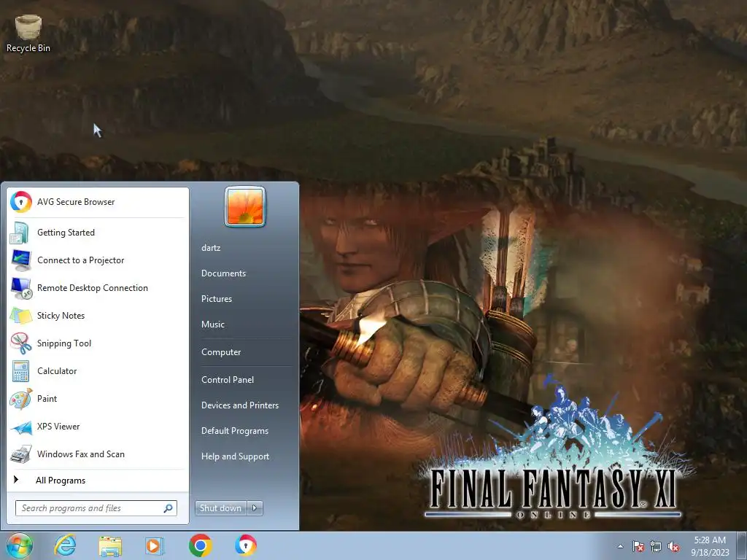The width and height of the screenshot is (747, 560).
Task: Click the Shut down button
Action: tap(220, 508)
